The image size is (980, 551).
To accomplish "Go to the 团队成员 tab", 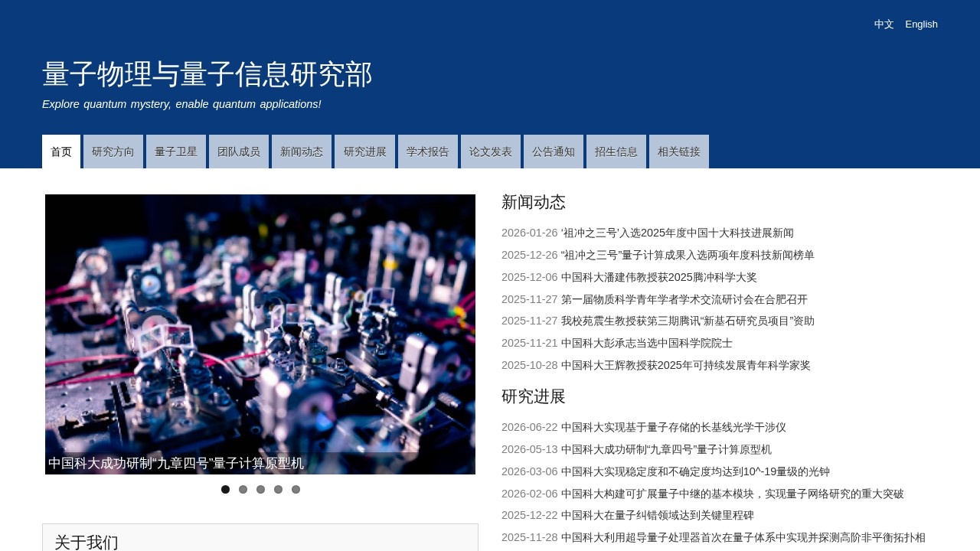I will (x=239, y=152).
